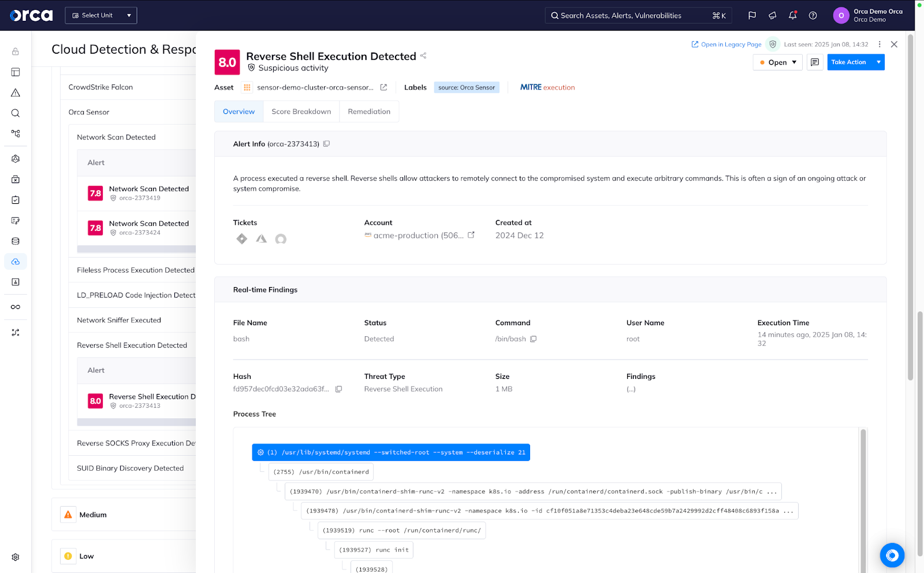
Task: Open the notifications bell
Action: [x=792, y=16]
